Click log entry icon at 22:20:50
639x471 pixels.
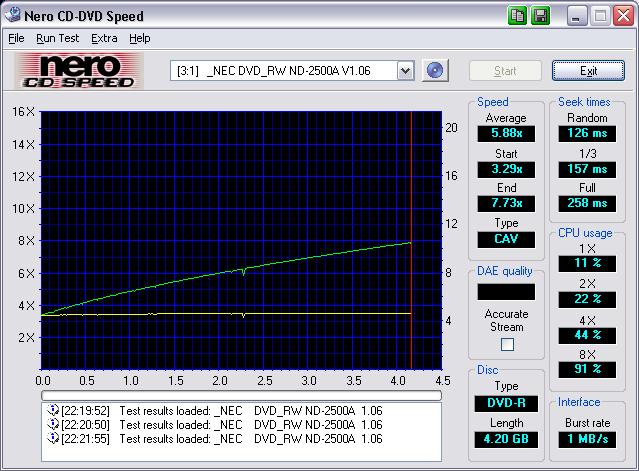(x=53, y=425)
